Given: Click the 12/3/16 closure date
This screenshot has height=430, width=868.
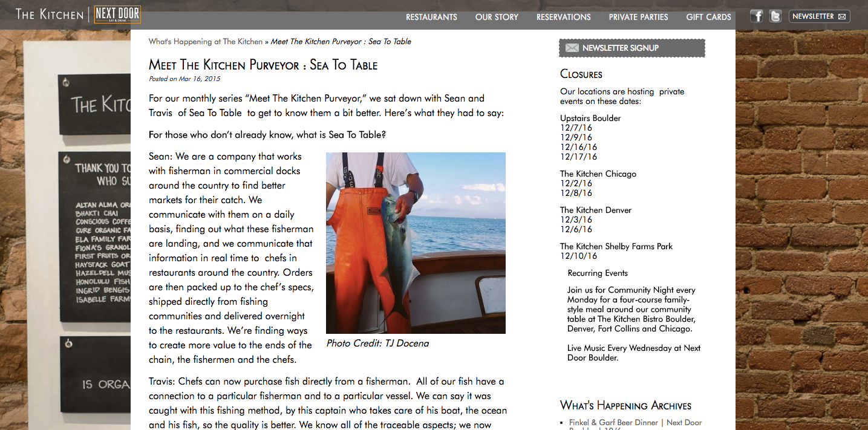Looking at the screenshot, I should pos(576,220).
